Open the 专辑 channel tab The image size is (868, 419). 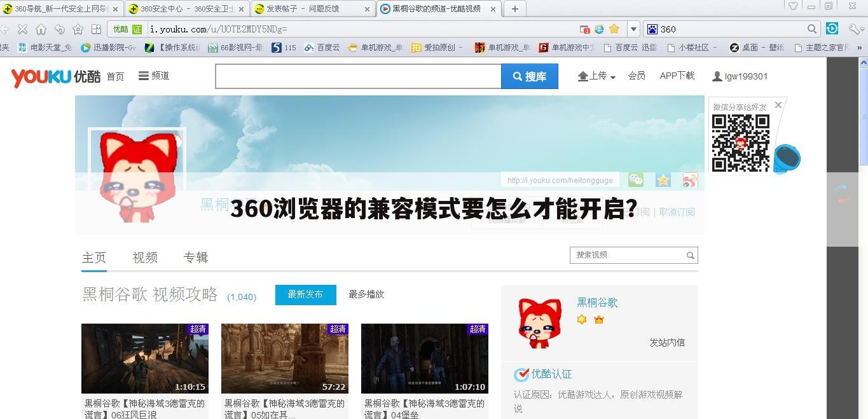click(x=196, y=258)
